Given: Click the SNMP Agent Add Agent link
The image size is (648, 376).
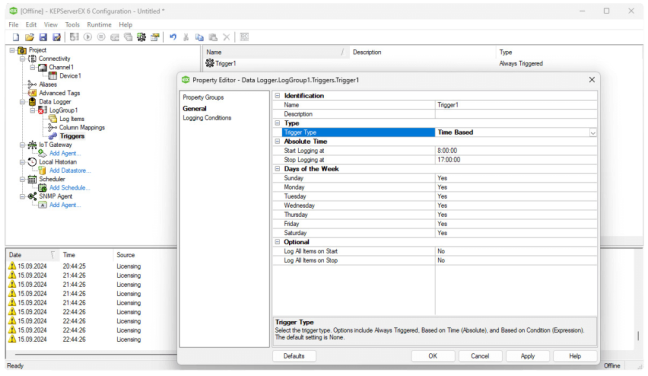Looking at the screenshot, I should tap(65, 205).
